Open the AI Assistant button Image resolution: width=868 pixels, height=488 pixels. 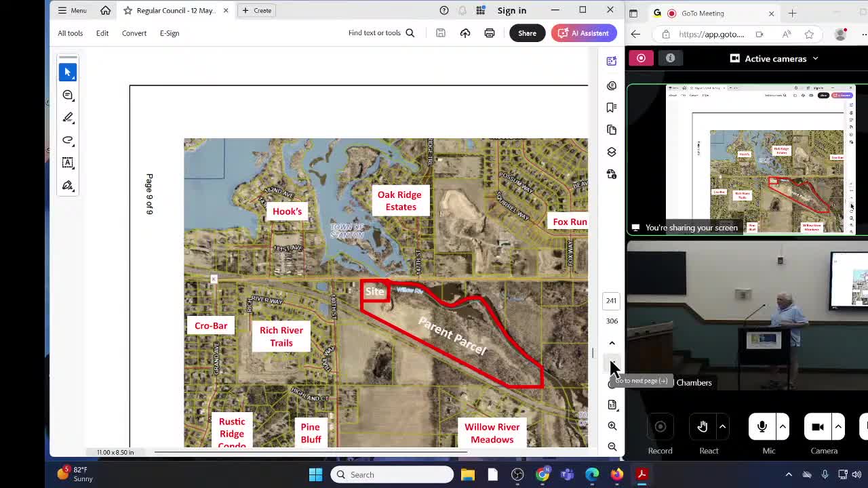[583, 33]
